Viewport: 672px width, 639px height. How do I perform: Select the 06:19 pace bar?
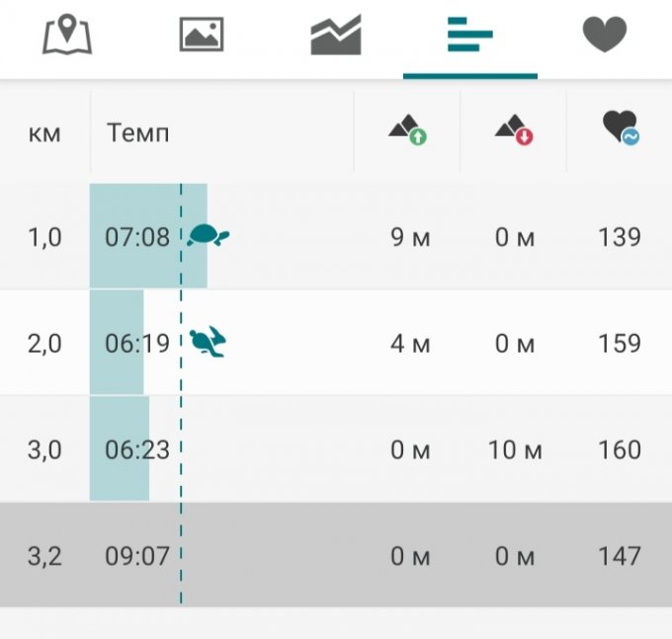pyautogui.click(x=119, y=344)
